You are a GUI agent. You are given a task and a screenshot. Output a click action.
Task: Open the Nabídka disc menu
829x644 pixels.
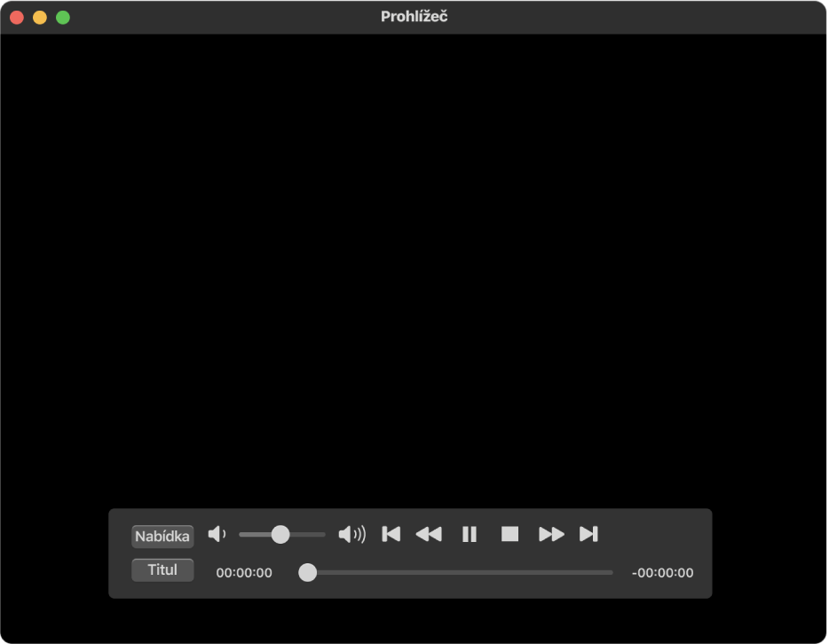click(x=162, y=537)
